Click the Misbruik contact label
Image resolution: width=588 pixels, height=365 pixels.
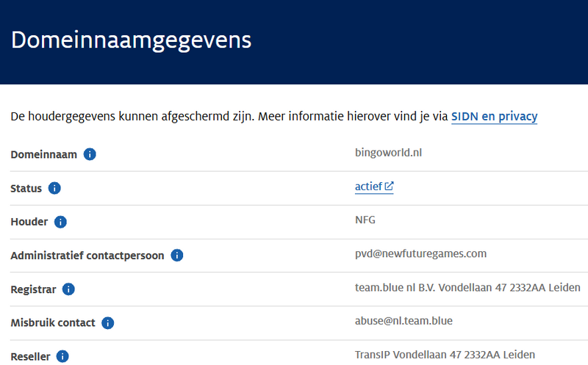(x=53, y=322)
